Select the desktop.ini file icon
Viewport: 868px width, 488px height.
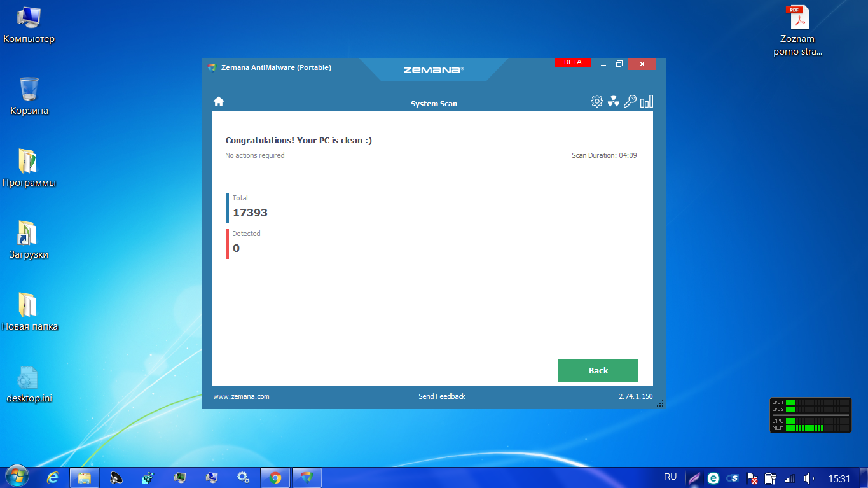(29, 384)
